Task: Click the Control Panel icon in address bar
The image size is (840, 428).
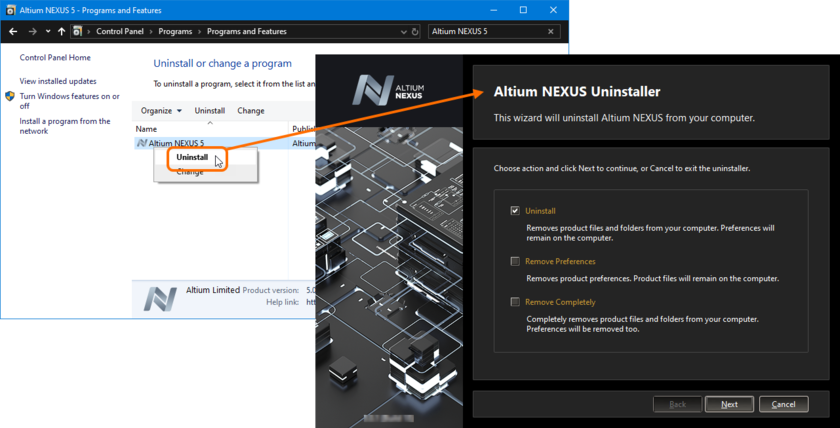Action: pos(77,32)
